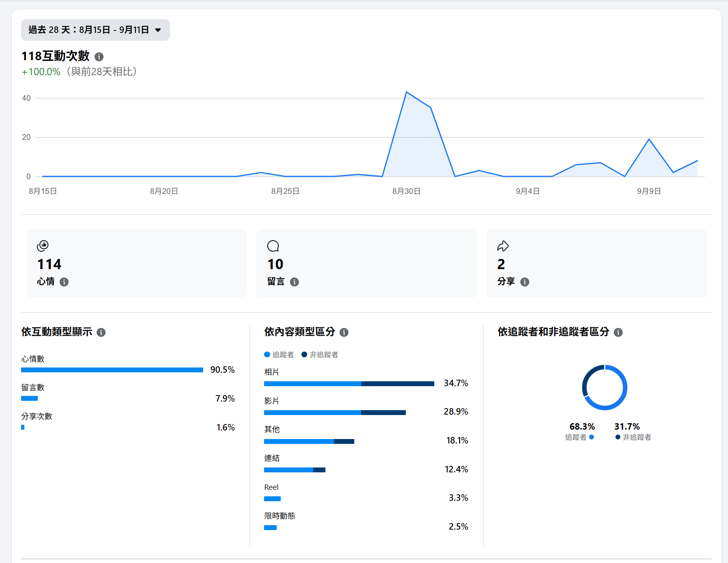Click the 9月9日 peak on the line chart
This screenshot has height=563, width=728.
(649, 139)
